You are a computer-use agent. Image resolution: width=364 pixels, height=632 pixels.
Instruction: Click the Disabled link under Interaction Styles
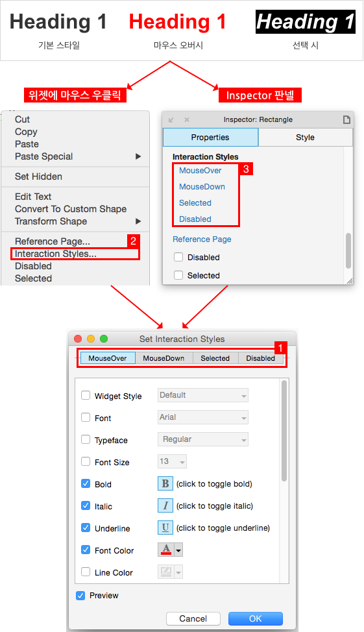[x=195, y=219]
